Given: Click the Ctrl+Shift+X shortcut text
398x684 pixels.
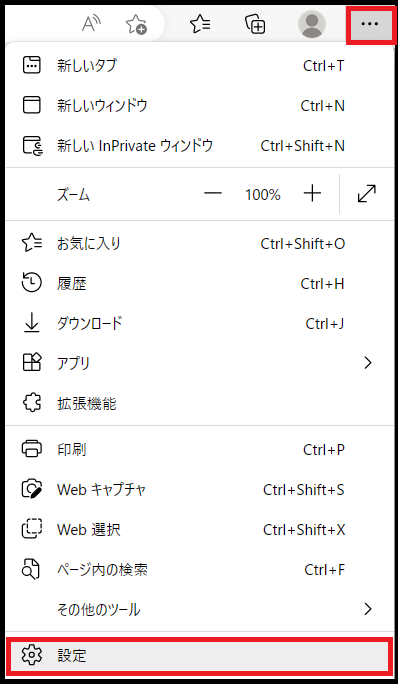Looking at the screenshot, I should [304, 530].
